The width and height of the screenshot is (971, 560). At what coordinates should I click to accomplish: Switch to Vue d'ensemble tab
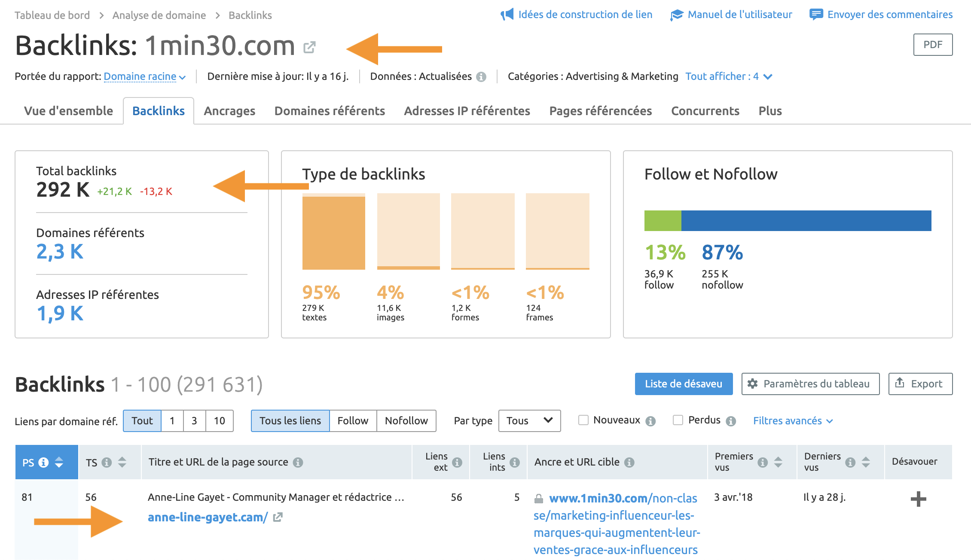pos(68,111)
